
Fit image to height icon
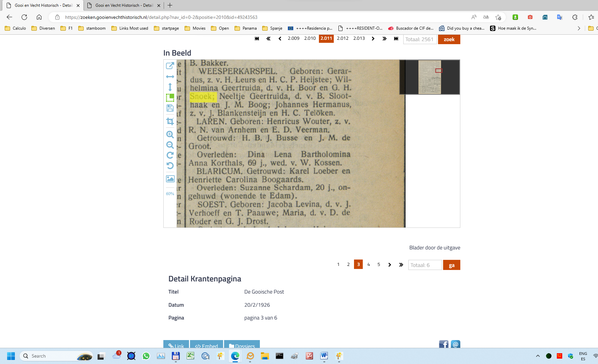[170, 87]
